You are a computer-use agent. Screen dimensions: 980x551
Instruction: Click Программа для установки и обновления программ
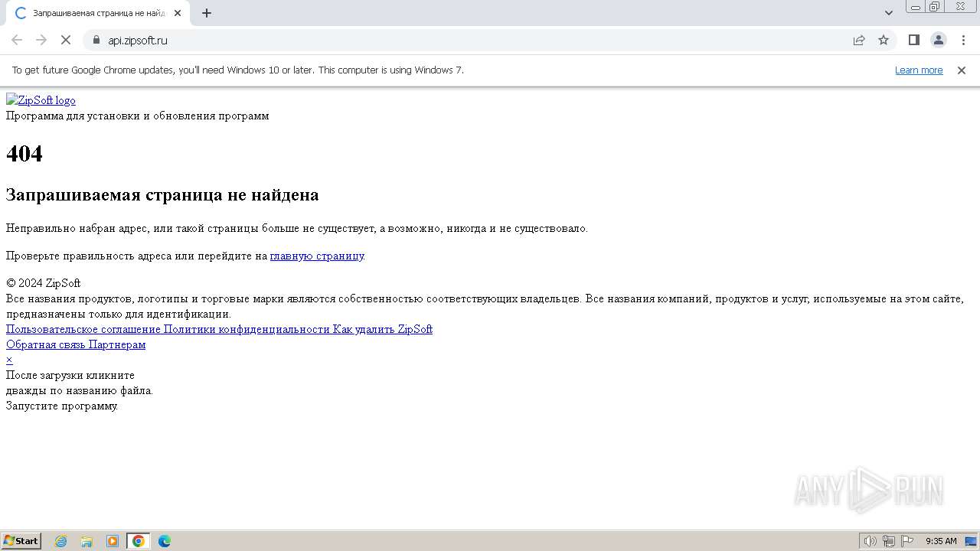(x=138, y=116)
